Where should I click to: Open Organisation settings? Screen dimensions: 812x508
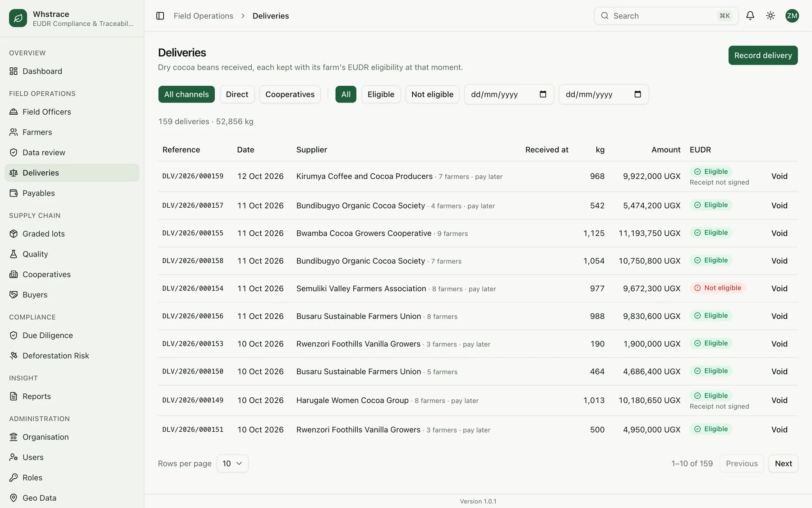point(72,437)
